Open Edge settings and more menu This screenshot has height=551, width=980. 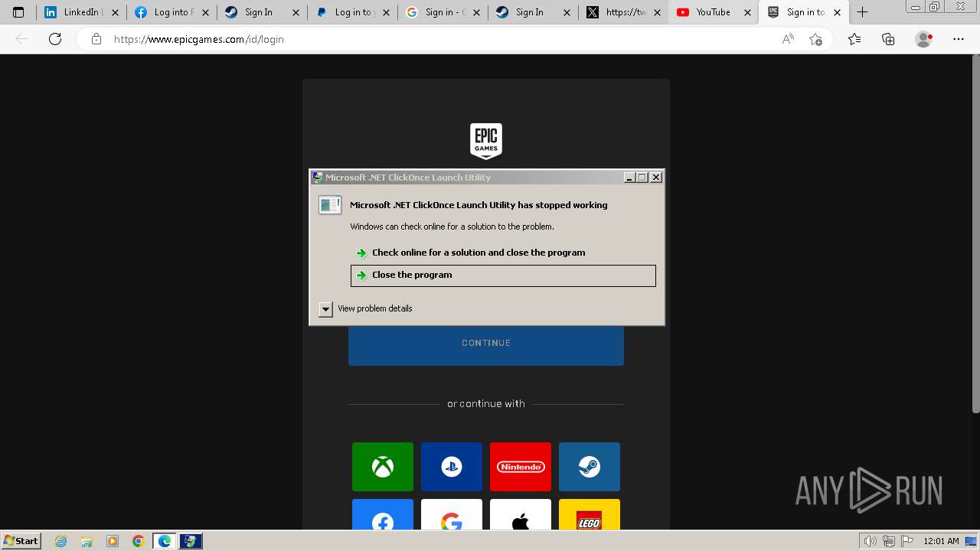[959, 39]
